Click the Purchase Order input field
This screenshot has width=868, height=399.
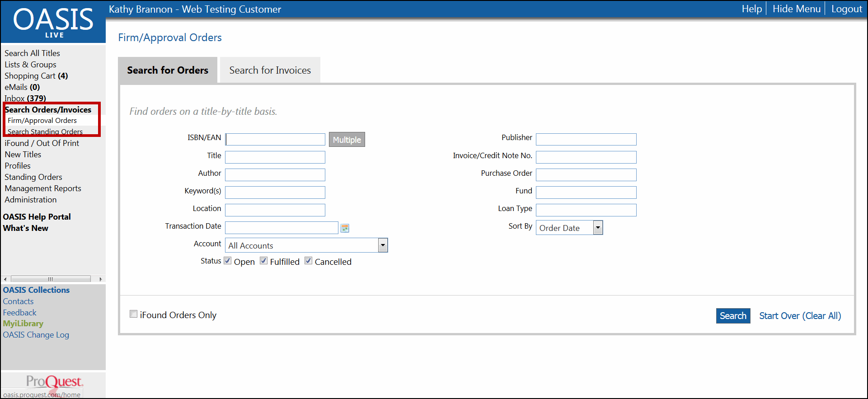[586, 174]
